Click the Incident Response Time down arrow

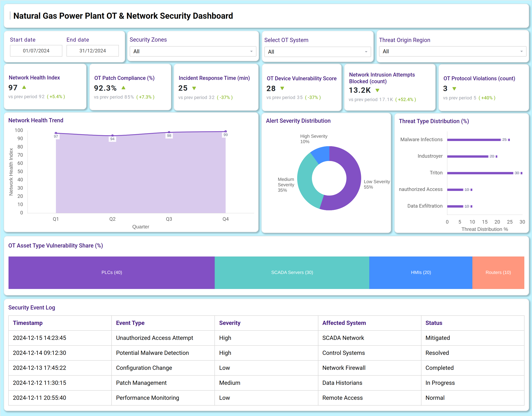click(x=194, y=88)
